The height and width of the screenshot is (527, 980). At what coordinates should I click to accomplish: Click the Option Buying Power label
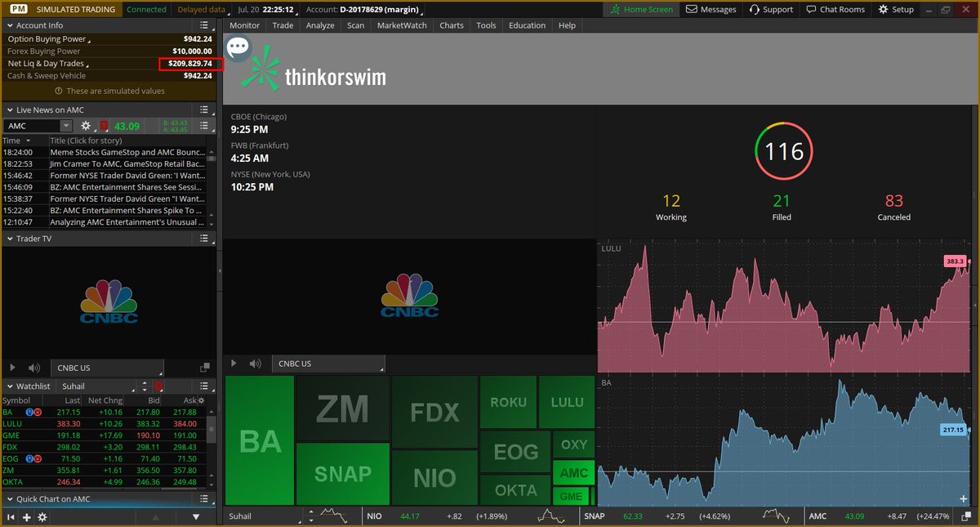click(47, 38)
